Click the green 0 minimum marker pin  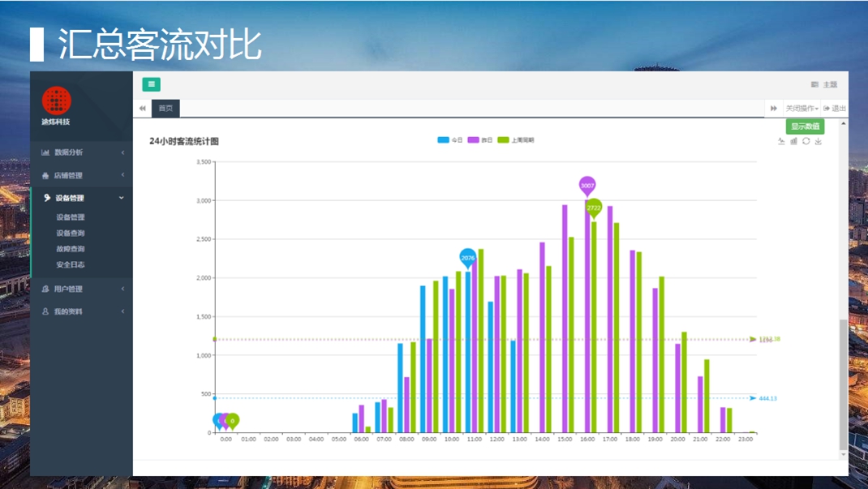pos(233,422)
